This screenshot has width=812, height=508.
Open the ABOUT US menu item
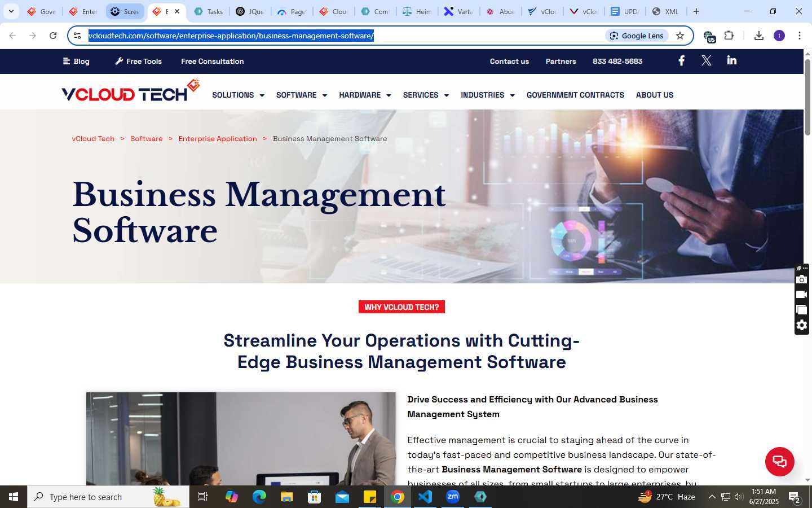click(655, 95)
